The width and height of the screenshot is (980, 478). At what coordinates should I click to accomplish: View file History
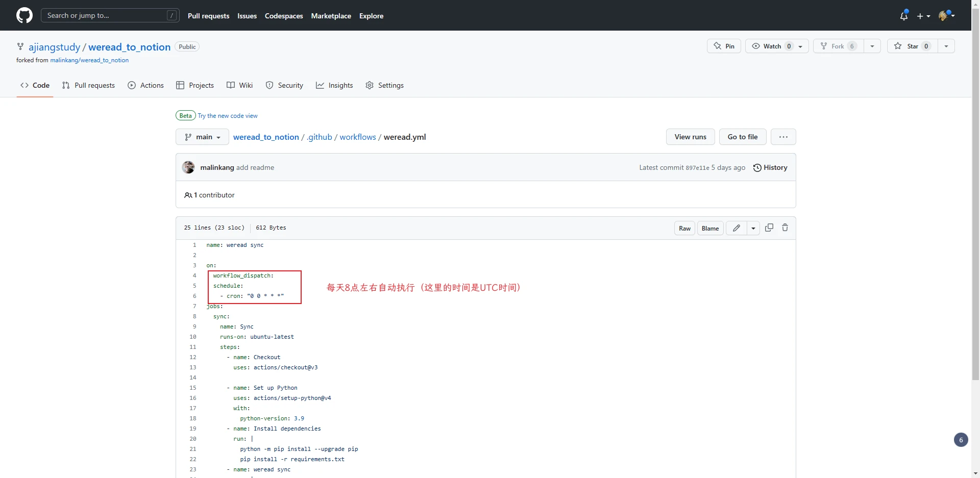770,167
